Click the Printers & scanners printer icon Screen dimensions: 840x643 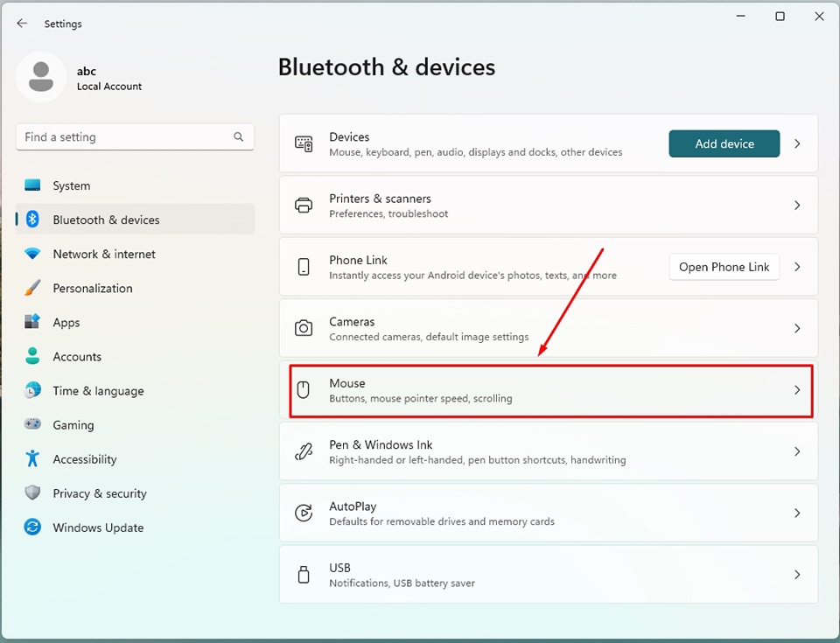point(304,206)
